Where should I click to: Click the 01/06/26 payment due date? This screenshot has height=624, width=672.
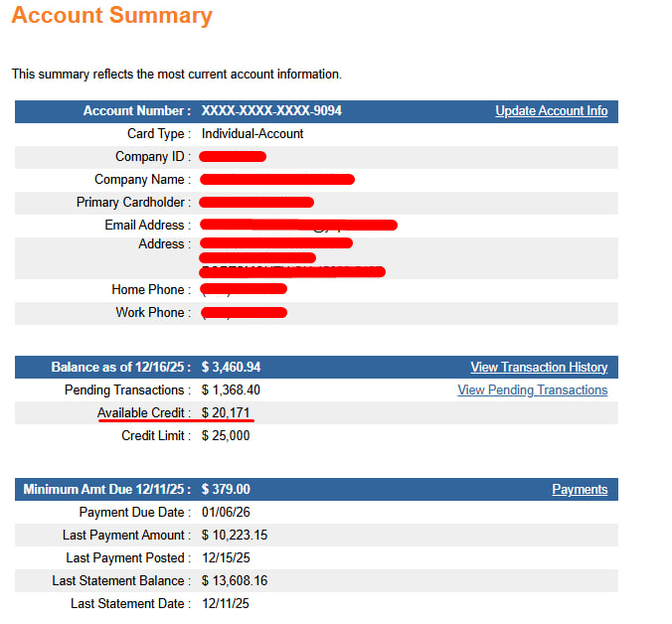[226, 513]
